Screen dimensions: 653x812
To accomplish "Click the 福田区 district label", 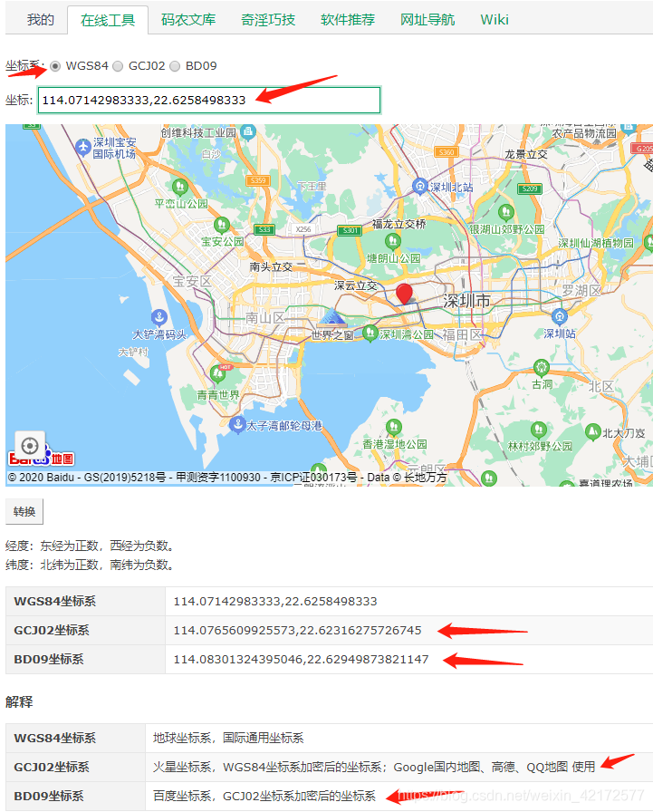I will (x=462, y=335).
